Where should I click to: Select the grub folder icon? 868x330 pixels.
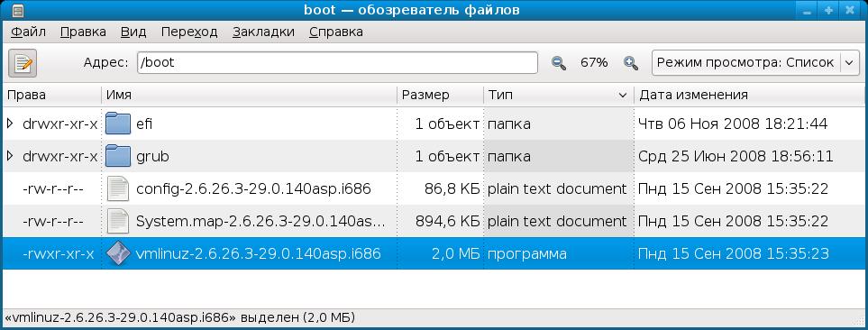[x=118, y=156]
